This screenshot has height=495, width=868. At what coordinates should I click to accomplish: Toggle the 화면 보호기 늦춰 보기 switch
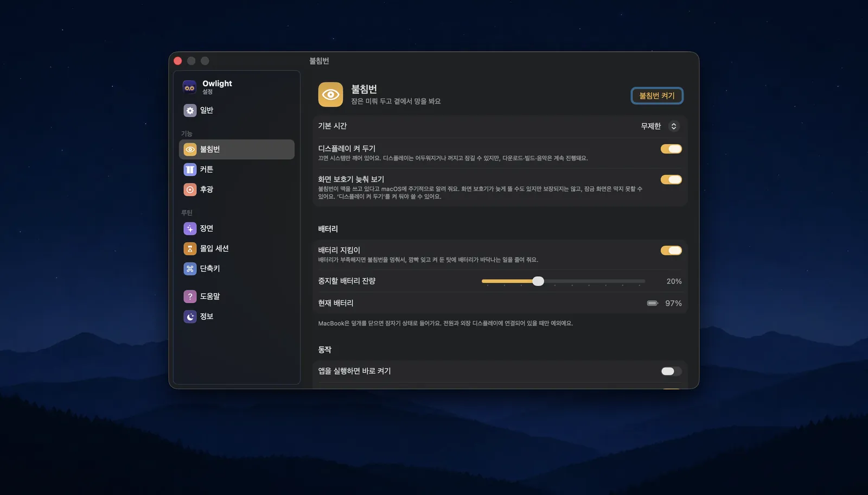[671, 180]
